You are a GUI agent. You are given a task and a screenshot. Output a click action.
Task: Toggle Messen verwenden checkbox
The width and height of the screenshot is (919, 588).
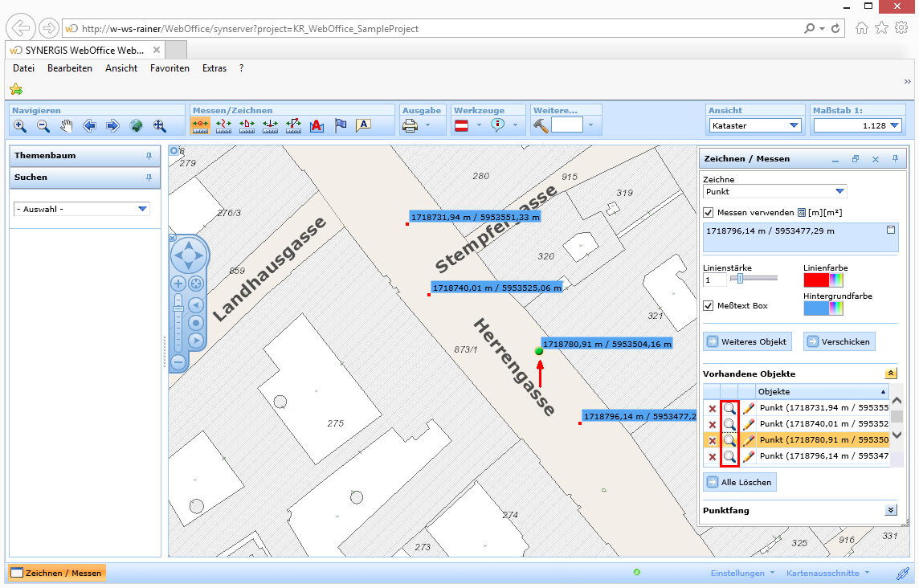[709, 212]
